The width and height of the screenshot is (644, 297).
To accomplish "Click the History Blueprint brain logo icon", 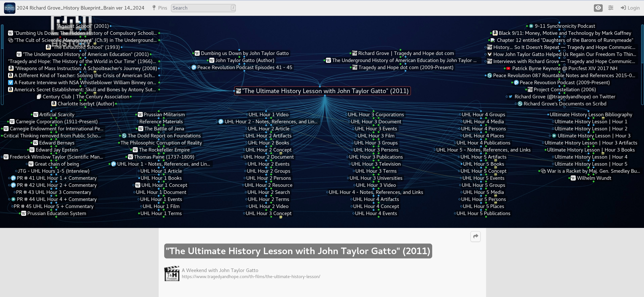I will coord(10,8).
